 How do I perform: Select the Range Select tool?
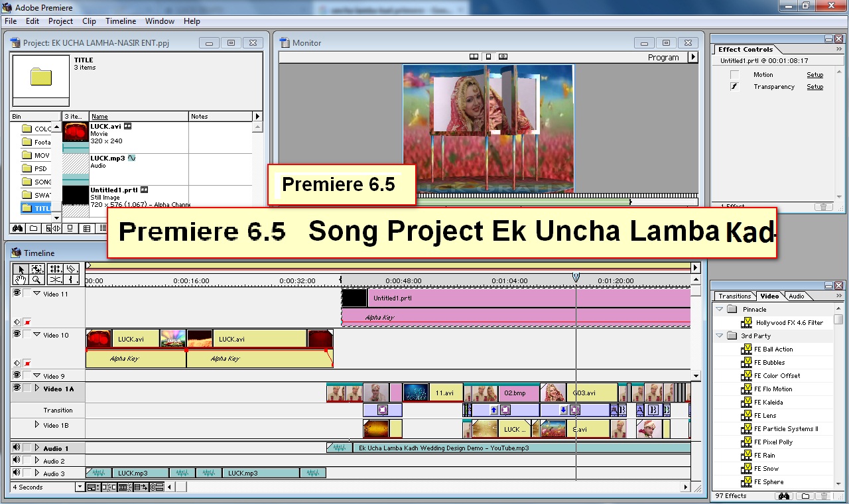click(38, 269)
